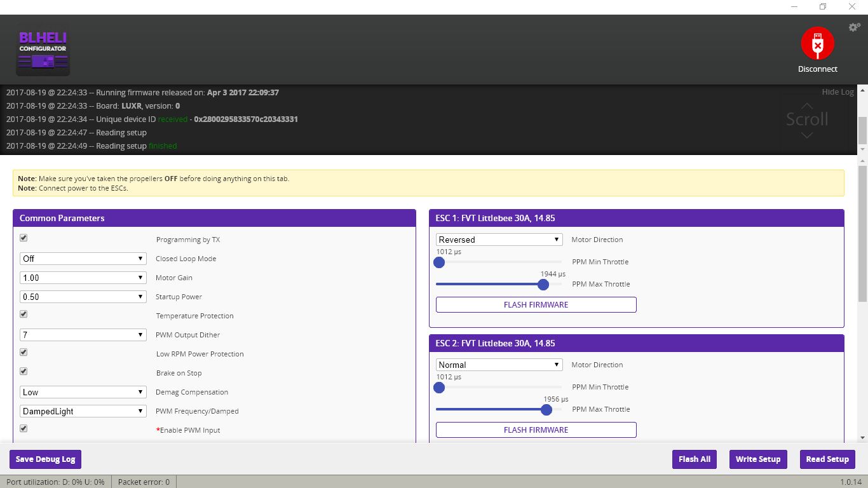Click ESC 2 PPM Min Throttle slider handle
The height and width of the screenshot is (488, 868).
439,387
